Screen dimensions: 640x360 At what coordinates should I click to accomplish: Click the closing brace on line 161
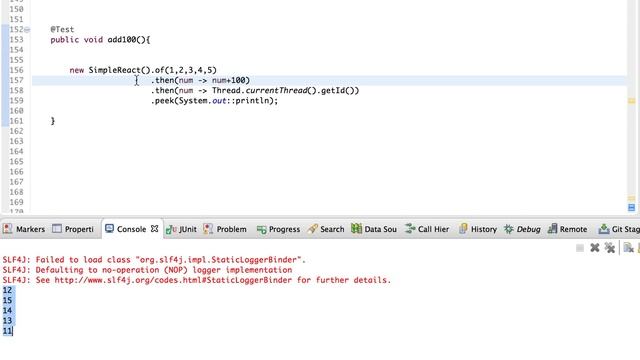pos(53,121)
